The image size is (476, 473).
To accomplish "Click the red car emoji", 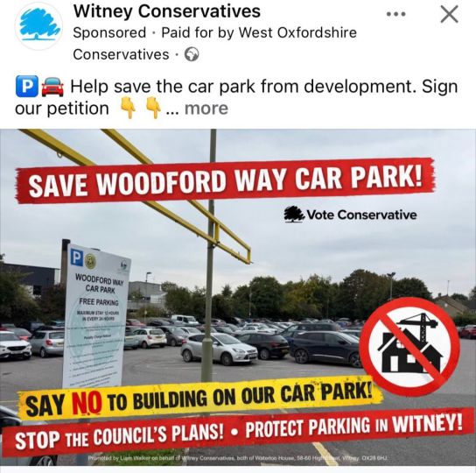I will pyautogui.click(x=52, y=87).
